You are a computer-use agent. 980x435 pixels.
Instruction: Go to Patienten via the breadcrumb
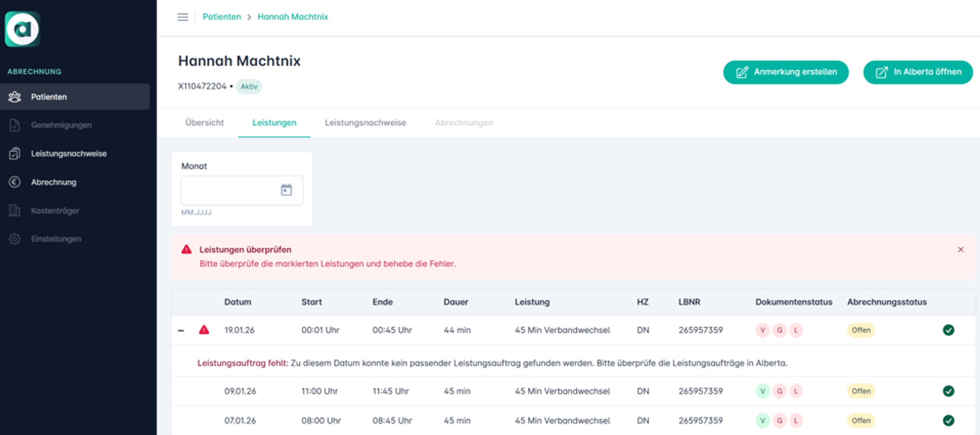pyautogui.click(x=222, y=17)
